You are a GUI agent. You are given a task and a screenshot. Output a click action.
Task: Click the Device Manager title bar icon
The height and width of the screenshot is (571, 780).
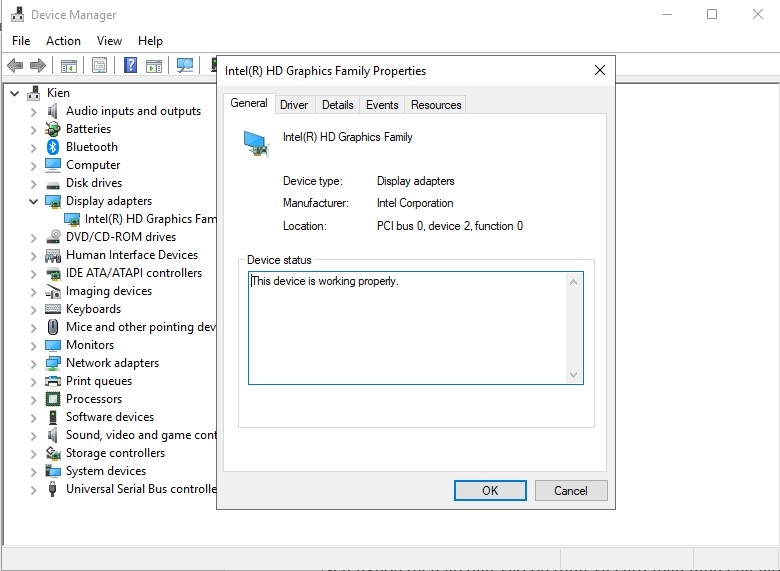pyautogui.click(x=17, y=14)
